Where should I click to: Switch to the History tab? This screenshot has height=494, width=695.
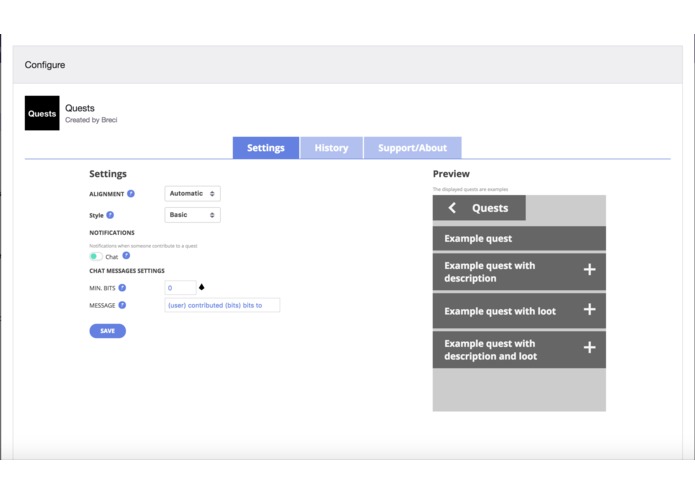click(x=332, y=148)
